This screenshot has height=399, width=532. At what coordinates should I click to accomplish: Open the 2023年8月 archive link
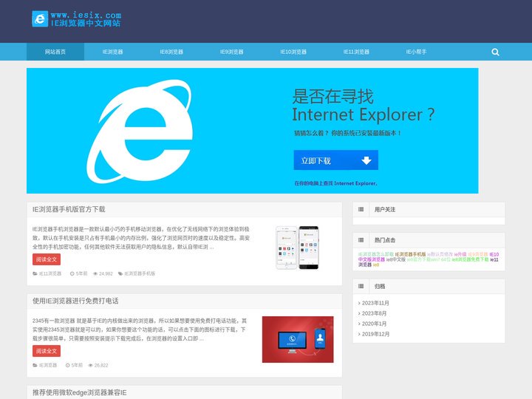click(374, 313)
